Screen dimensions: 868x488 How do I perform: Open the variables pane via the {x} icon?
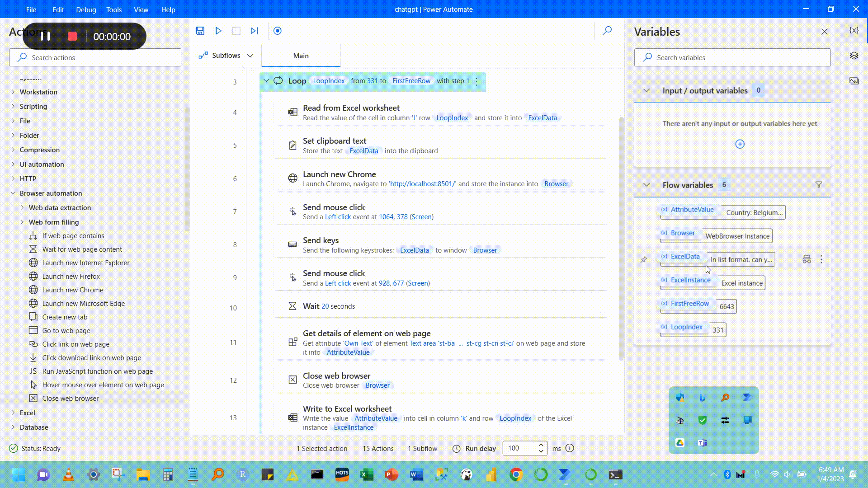[854, 30]
